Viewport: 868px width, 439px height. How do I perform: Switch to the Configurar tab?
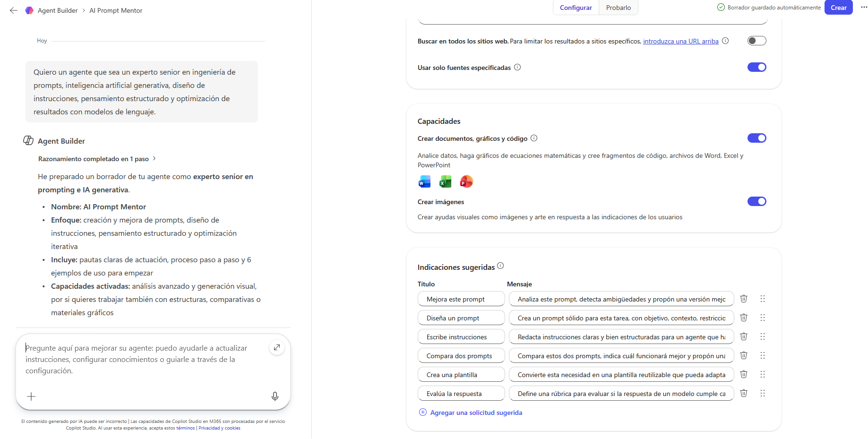[576, 8]
